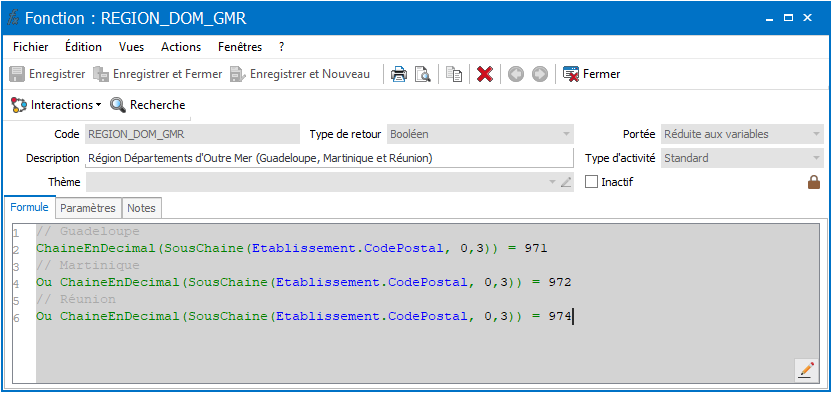Open the Vues menu
Screen dimensions: 832x393
[132, 47]
